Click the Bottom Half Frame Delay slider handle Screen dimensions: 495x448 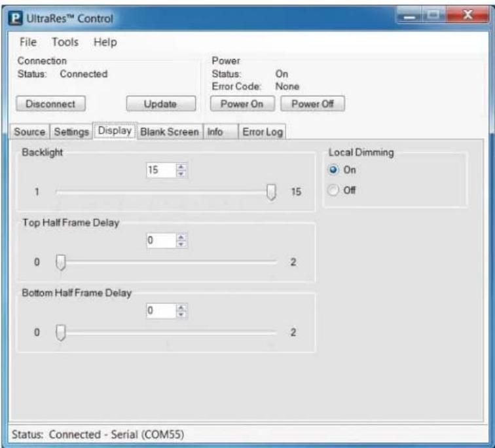pyautogui.click(x=61, y=333)
